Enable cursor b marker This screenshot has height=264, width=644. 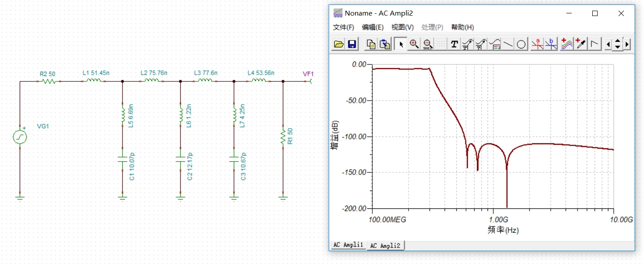(551, 44)
